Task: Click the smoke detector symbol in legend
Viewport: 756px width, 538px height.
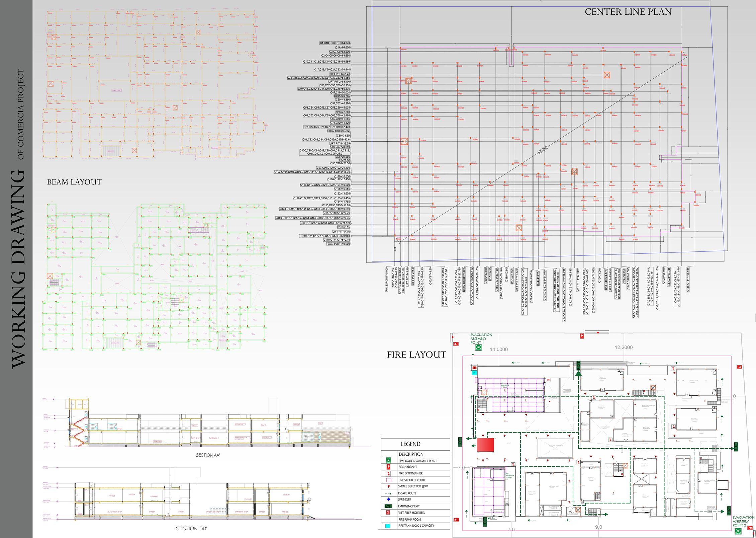Action: click(388, 486)
